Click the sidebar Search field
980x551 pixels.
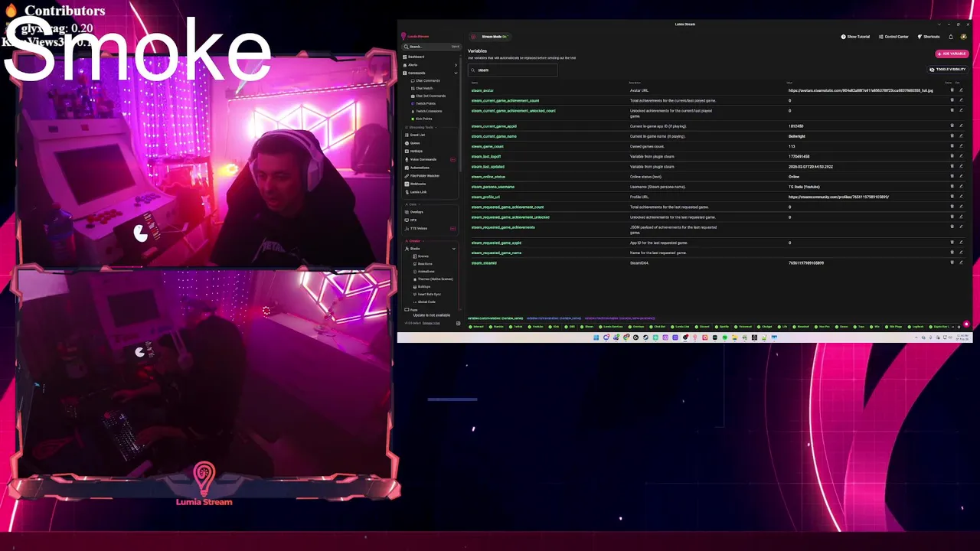432,47
